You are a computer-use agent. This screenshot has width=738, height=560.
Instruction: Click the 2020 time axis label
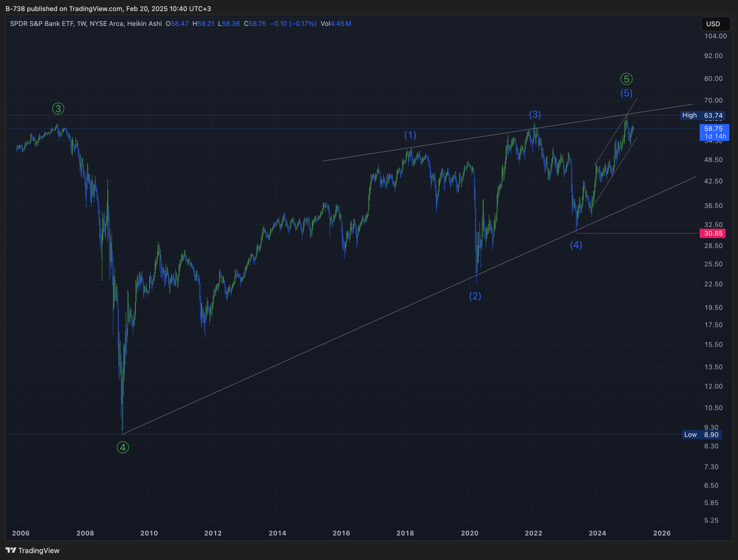point(470,533)
